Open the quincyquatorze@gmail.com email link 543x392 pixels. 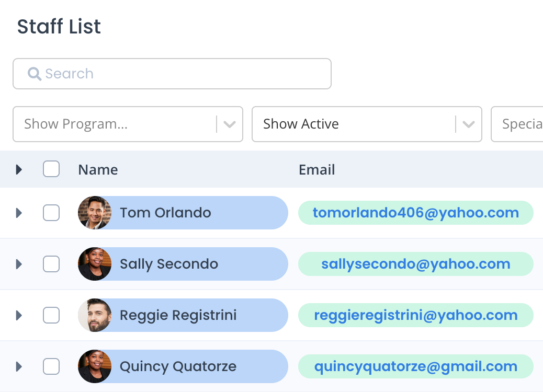pos(415,366)
